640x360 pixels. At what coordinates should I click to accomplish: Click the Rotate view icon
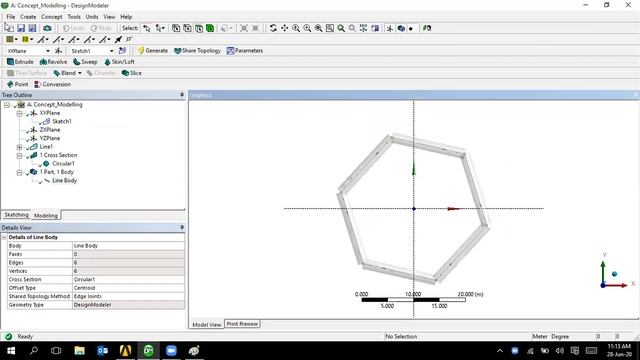(273, 28)
